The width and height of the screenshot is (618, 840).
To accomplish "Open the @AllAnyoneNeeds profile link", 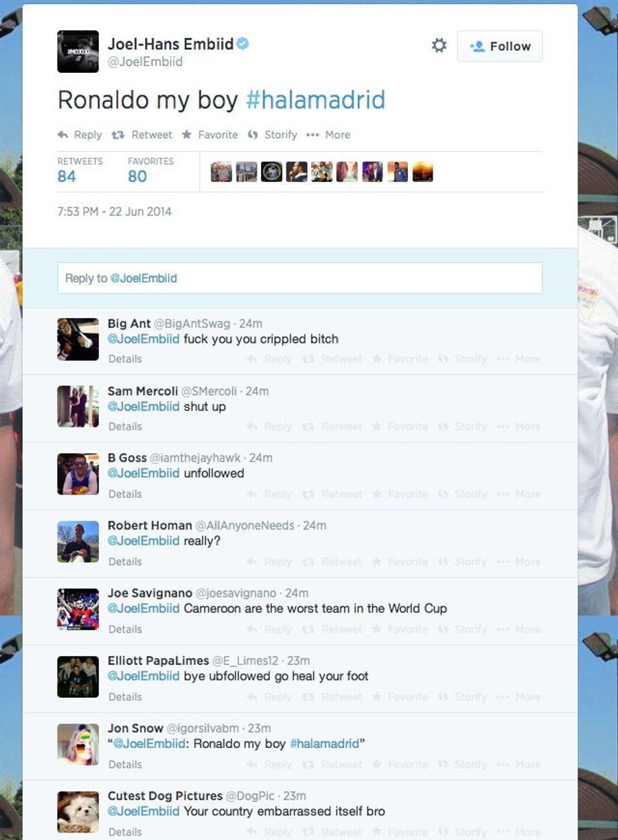I will pos(245,525).
